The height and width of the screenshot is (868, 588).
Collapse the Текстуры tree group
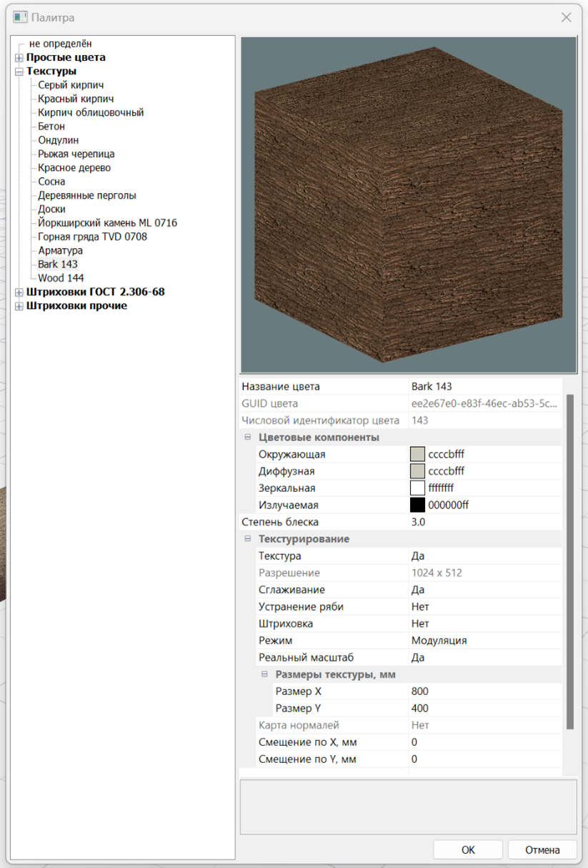click(x=19, y=71)
